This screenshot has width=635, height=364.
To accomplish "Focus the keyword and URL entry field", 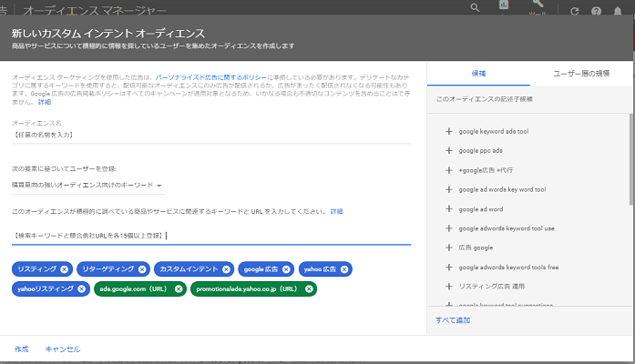I will [x=211, y=236].
